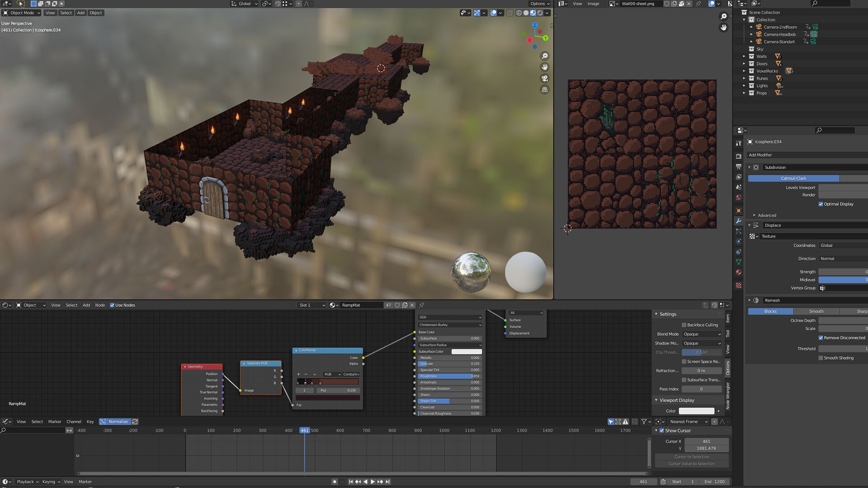Image resolution: width=868 pixels, height=488 pixels.
Task: Select the Smooth remesh mode button
Action: [816, 311]
